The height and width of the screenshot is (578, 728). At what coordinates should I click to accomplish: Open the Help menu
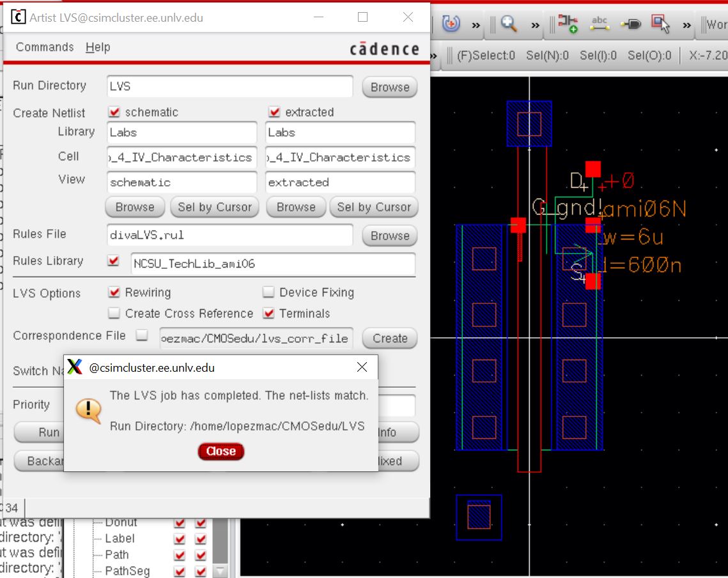(98, 47)
